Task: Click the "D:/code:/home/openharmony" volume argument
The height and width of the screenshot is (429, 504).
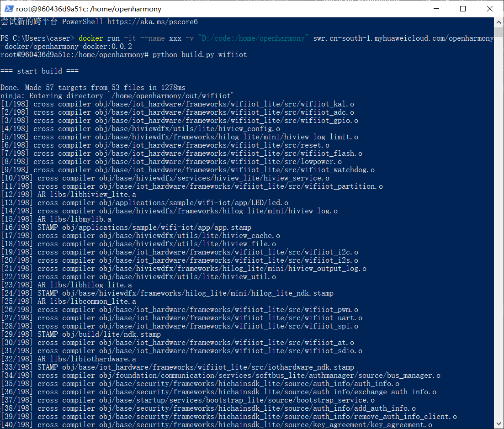Action: tap(253, 38)
